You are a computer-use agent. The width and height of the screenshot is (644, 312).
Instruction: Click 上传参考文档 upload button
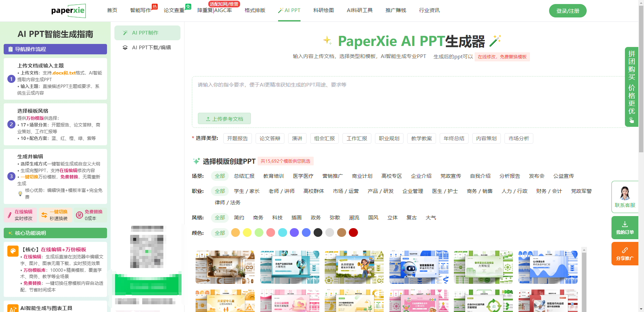coord(224,119)
